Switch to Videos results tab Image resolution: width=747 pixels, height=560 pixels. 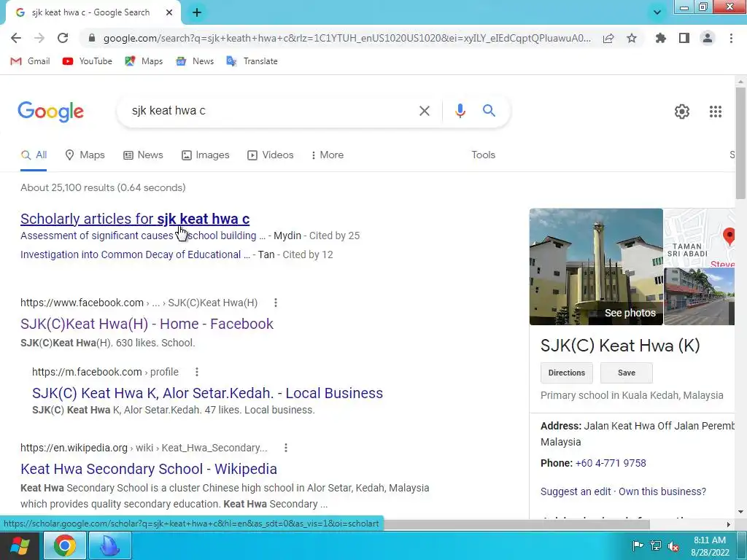[x=270, y=155]
